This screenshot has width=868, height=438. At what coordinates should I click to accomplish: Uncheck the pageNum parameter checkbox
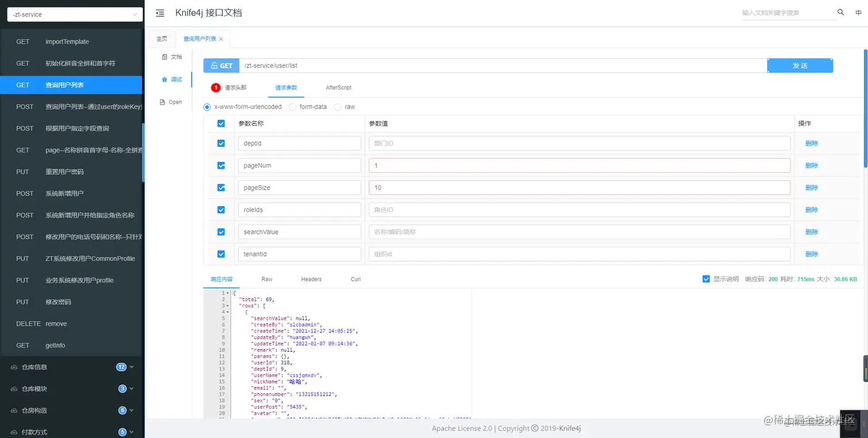pyautogui.click(x=221, y=165)
